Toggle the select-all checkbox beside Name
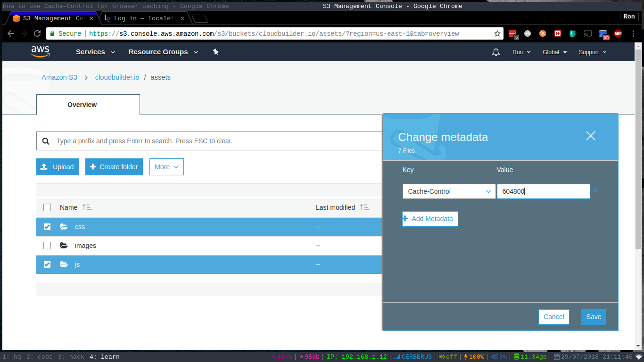The width and height of the screenshot is (644, 362). [47, 207]
